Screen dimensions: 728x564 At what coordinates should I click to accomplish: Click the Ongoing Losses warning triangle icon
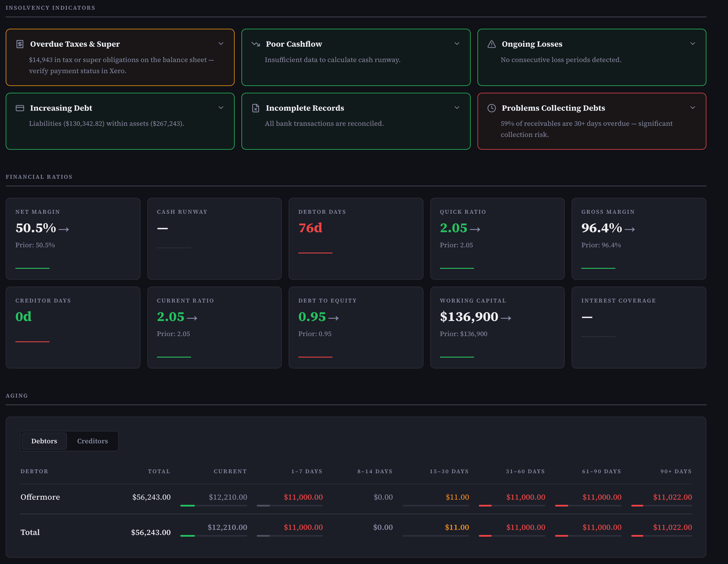[x=491, y=44]
